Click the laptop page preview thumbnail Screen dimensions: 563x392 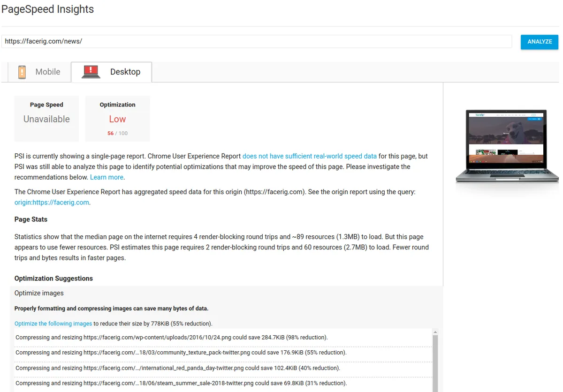pyautogui.click(x=507, y=146)
